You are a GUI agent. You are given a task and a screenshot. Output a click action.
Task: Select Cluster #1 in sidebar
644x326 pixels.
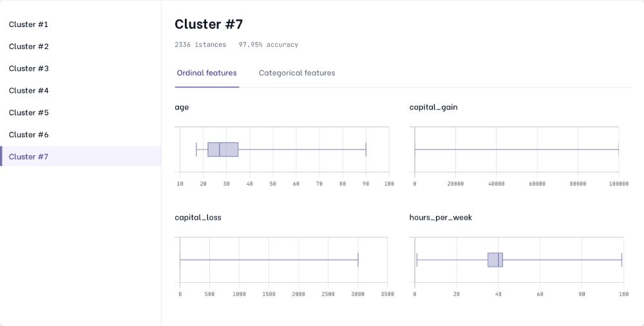(x=29, y=24)
